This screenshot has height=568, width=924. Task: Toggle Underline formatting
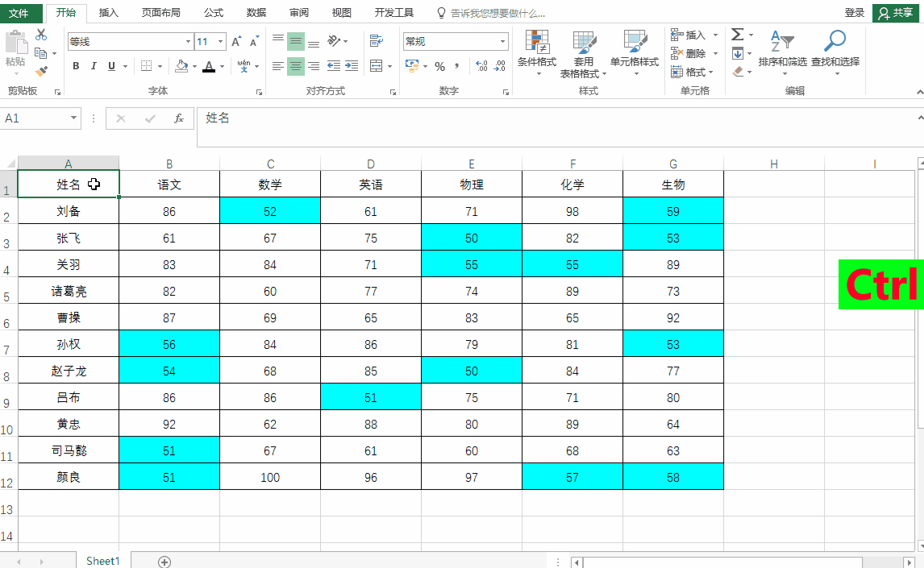click(111, 67)
